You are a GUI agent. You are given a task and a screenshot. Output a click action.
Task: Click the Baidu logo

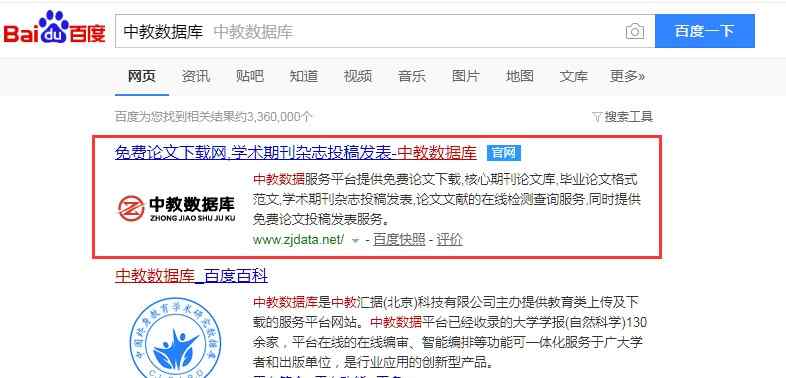(54, 28)
